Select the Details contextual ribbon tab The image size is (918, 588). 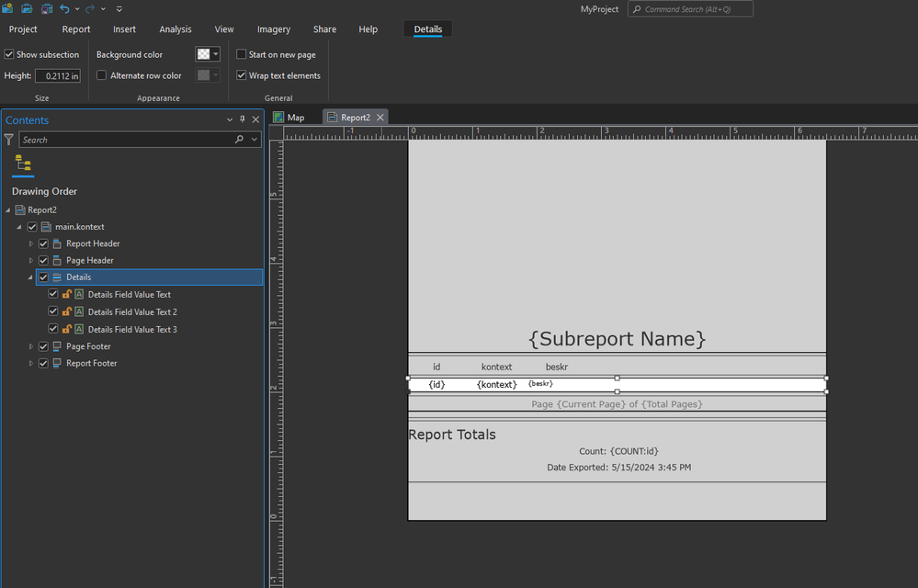(428, 29)
